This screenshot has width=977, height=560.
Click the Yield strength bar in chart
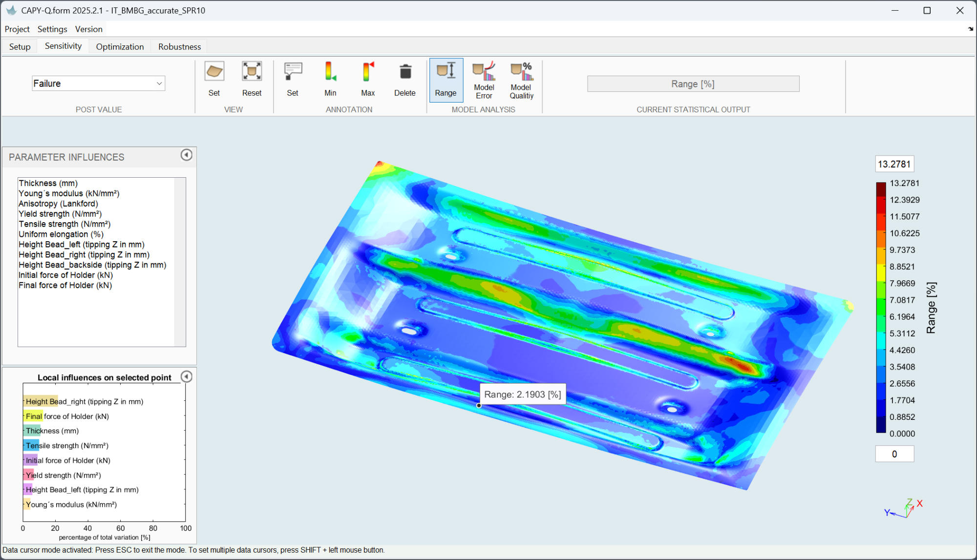click(29, 475)
